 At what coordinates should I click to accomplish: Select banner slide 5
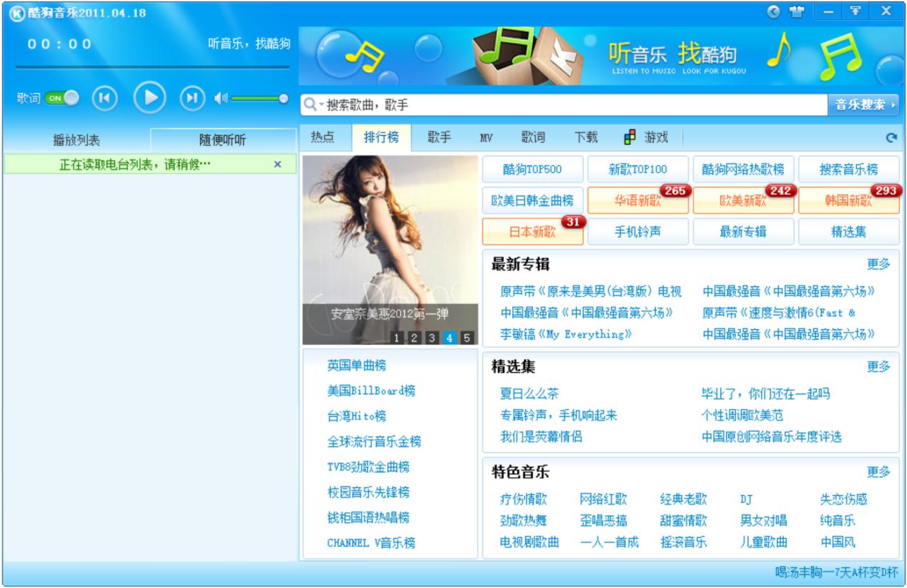(x=467, y=338)
